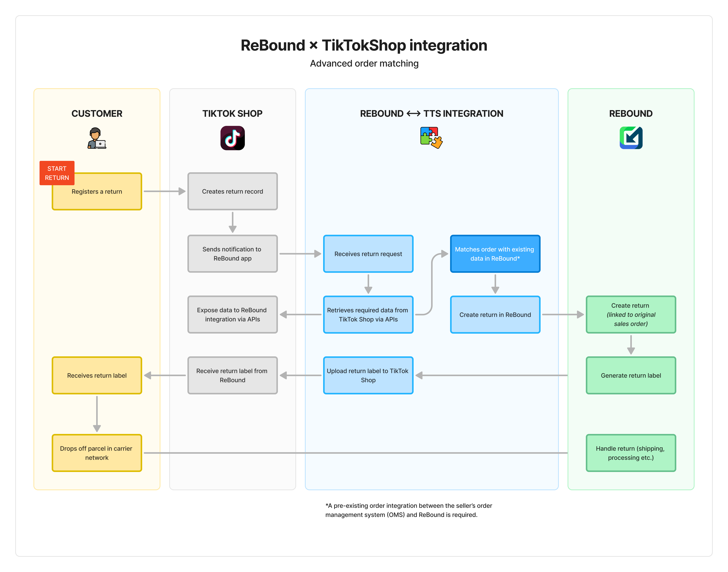Click the CUSTOMER column heading
The image size is (728, 572).
coord(97,114)
